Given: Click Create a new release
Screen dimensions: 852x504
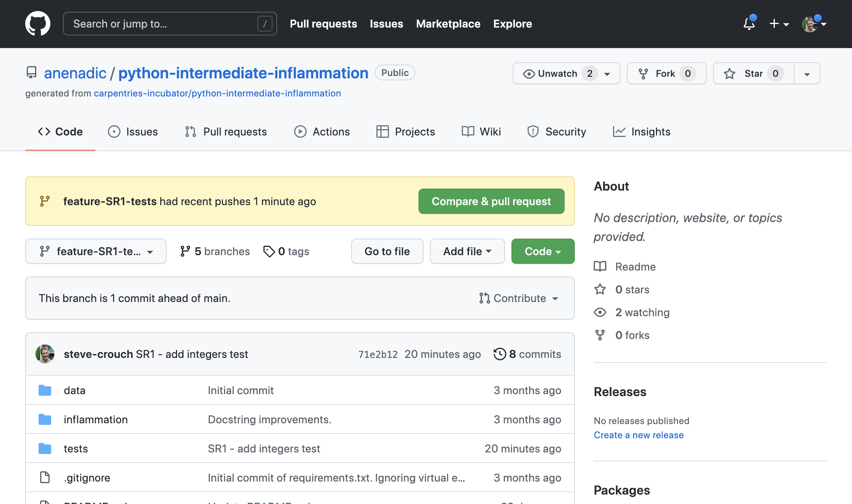Looking at the screenshot, I should (638, 435).
